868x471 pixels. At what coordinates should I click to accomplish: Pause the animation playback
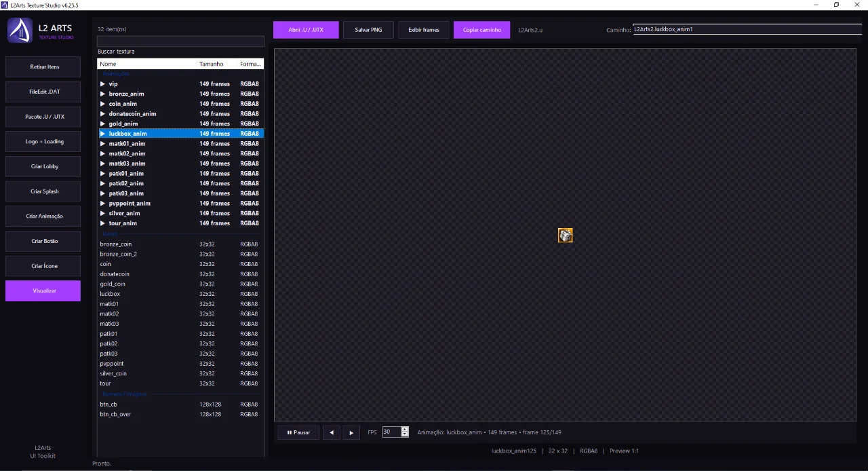click(298, 432)
